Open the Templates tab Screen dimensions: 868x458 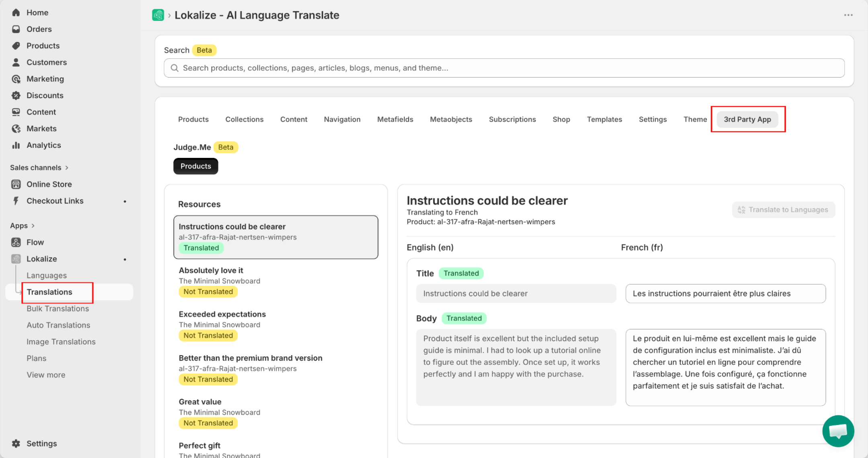tap(604, 119)
